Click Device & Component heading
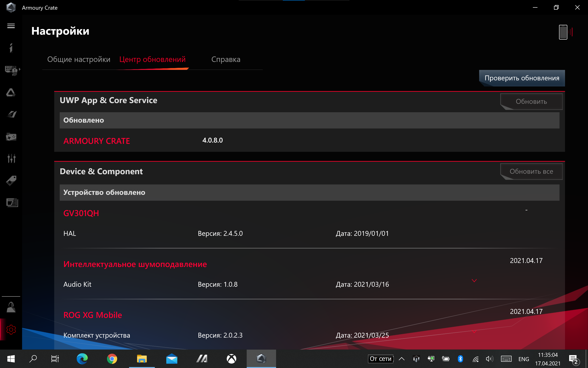 101,171
